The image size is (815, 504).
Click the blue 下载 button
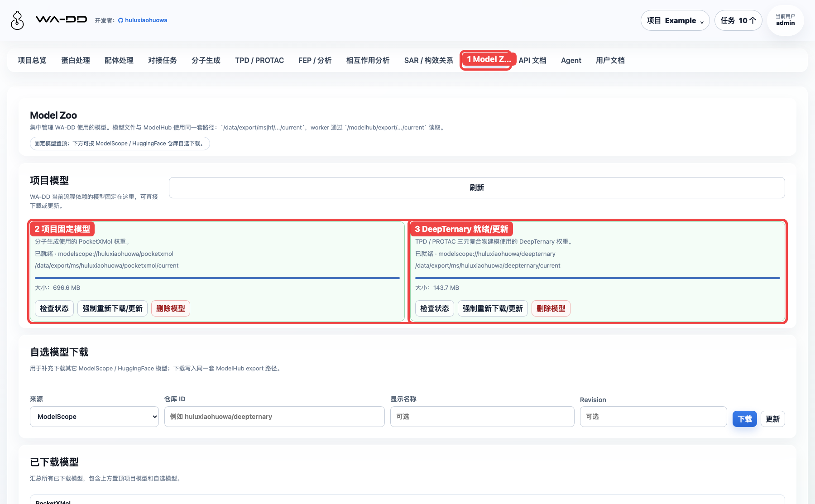(745, 419)
